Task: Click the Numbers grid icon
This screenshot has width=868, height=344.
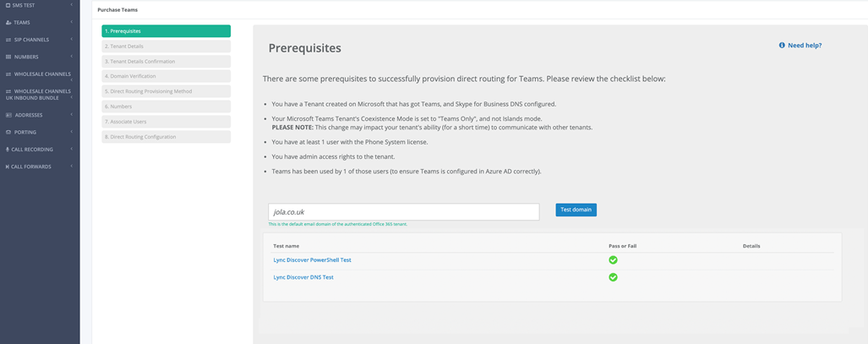Action: coord(8,57)
